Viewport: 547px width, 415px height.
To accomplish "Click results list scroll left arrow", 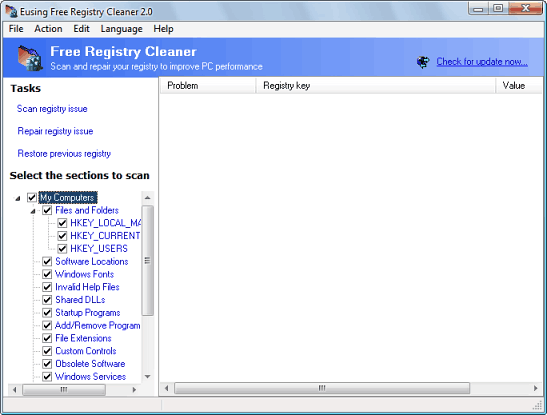I will point(166,388).
